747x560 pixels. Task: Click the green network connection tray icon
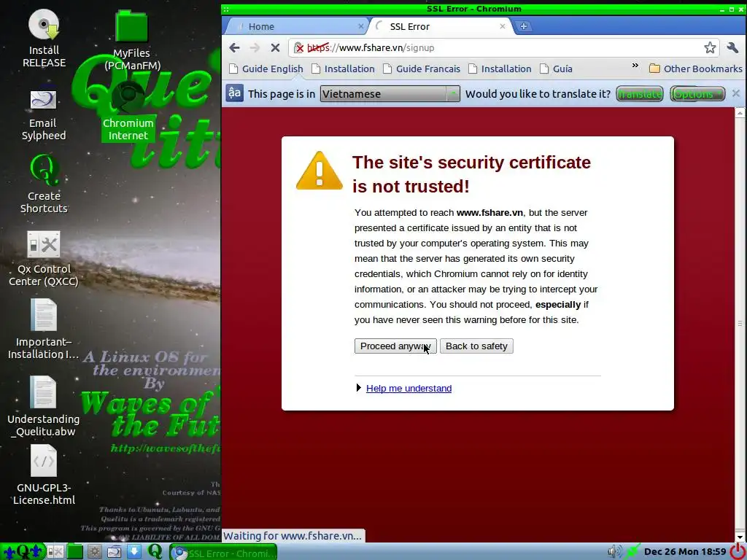632,551
